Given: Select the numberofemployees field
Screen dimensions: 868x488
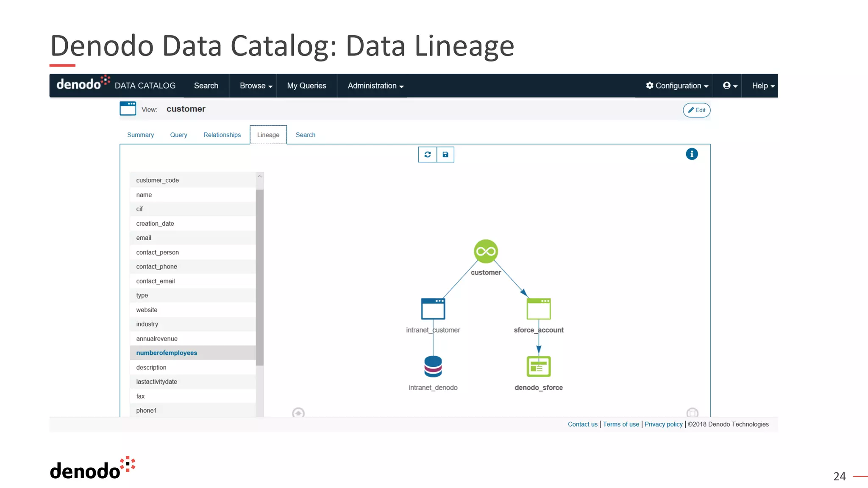Looking at the screenshot, I should (167, 353).
